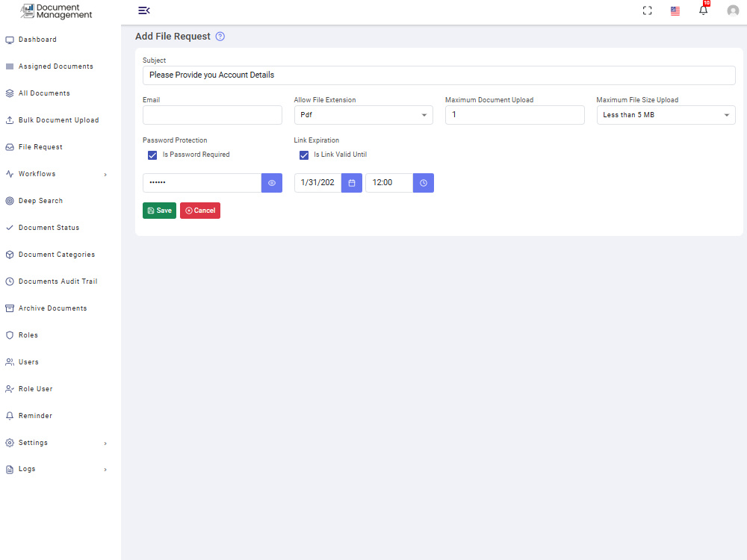Open Bulk Document Upload menu item
This screenshot has height=560, width=747.
58,120
